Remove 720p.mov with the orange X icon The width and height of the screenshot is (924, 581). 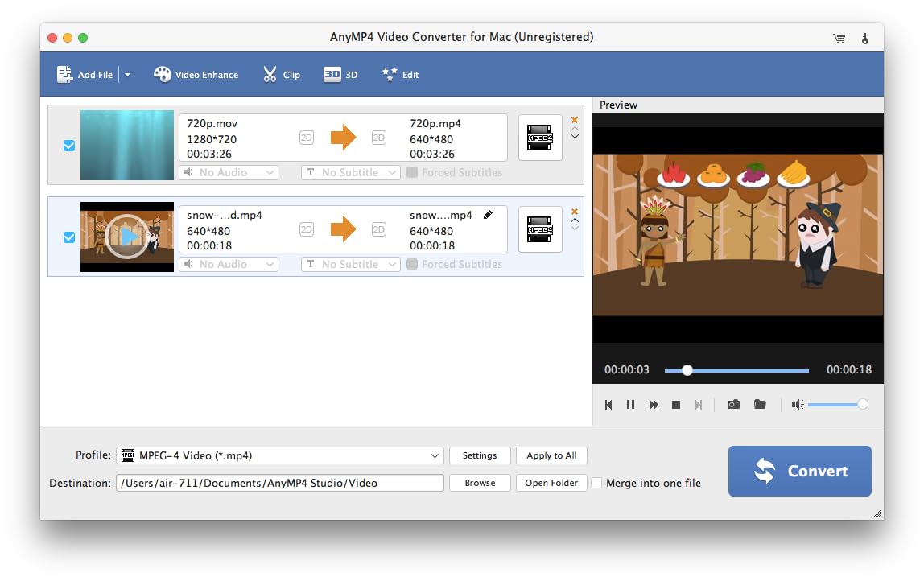(575, 120)
